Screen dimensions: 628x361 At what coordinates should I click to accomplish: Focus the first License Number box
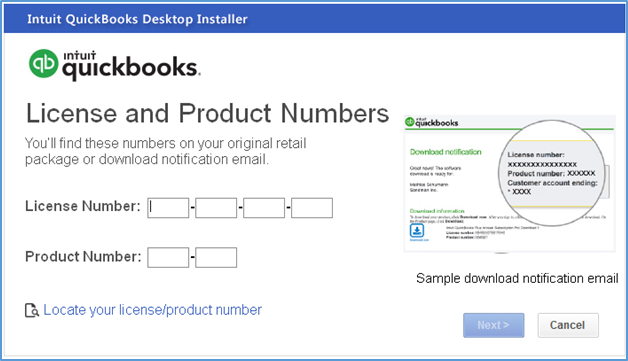[168, 208]
